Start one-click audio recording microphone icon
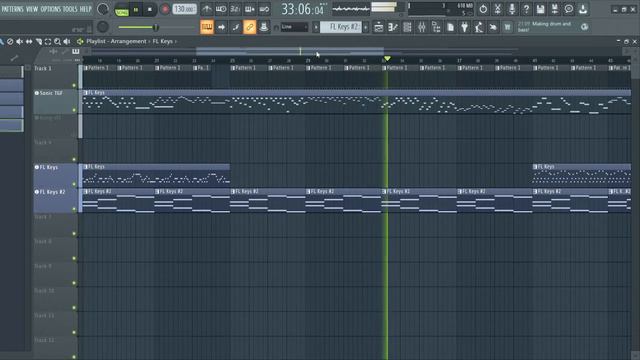The width and height of the screenshot is (640, 360). [x=512, y=9]
